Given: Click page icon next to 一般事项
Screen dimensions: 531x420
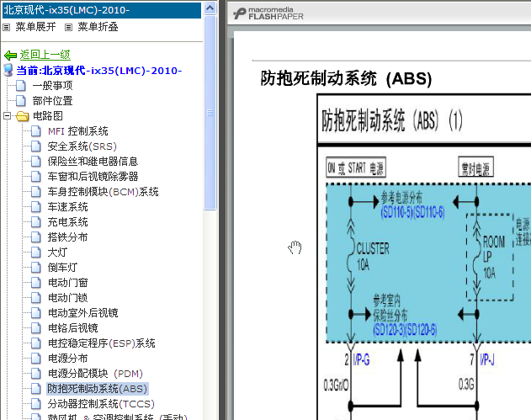Looking at the screenshot, I should (21, 85).
